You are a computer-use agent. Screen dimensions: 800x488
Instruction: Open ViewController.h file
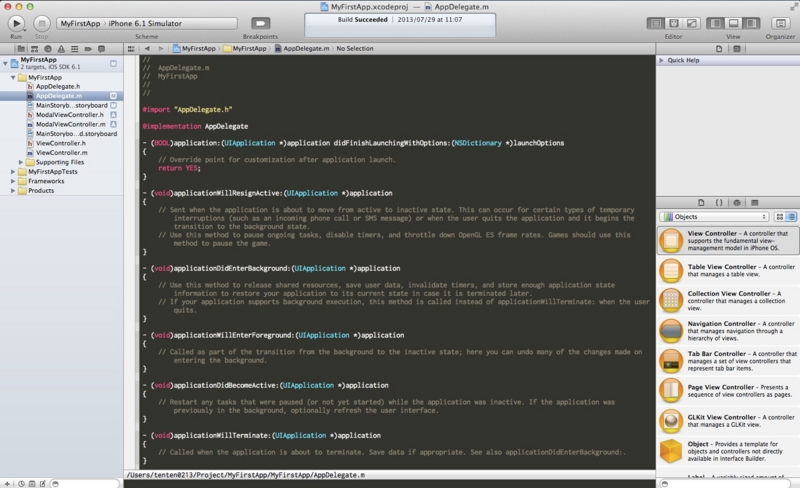(61, 143)
